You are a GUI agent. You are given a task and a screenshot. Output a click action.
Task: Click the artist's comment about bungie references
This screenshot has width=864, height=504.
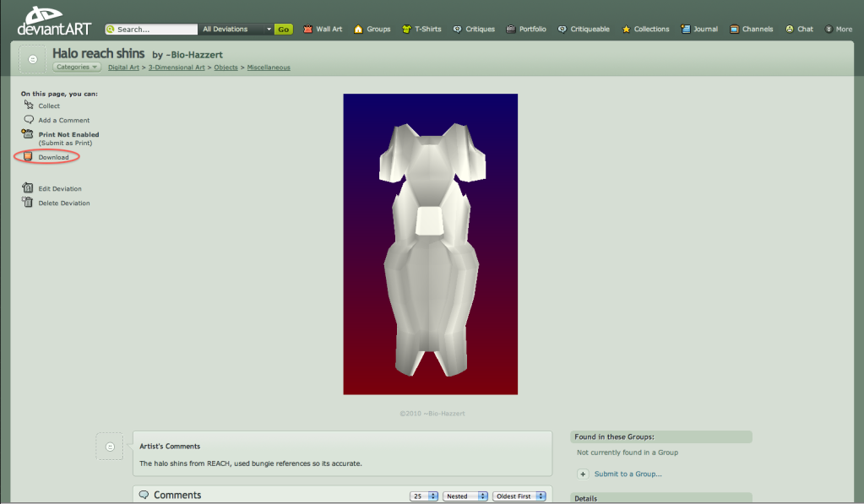click(250, 463)
